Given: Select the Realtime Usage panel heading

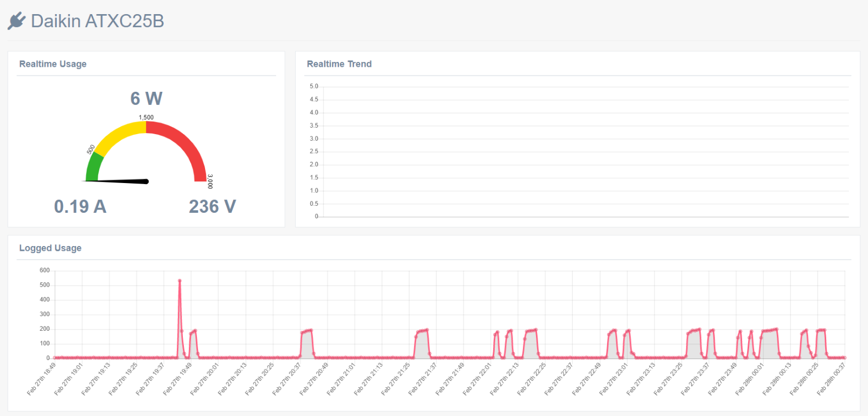Looking at the screenshot, I should (x=53, y=64).
